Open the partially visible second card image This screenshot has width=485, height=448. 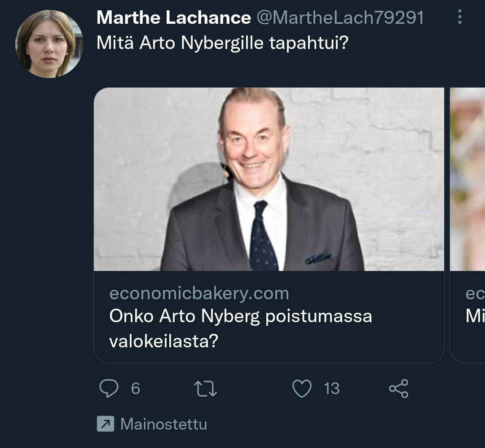[467, 179]
